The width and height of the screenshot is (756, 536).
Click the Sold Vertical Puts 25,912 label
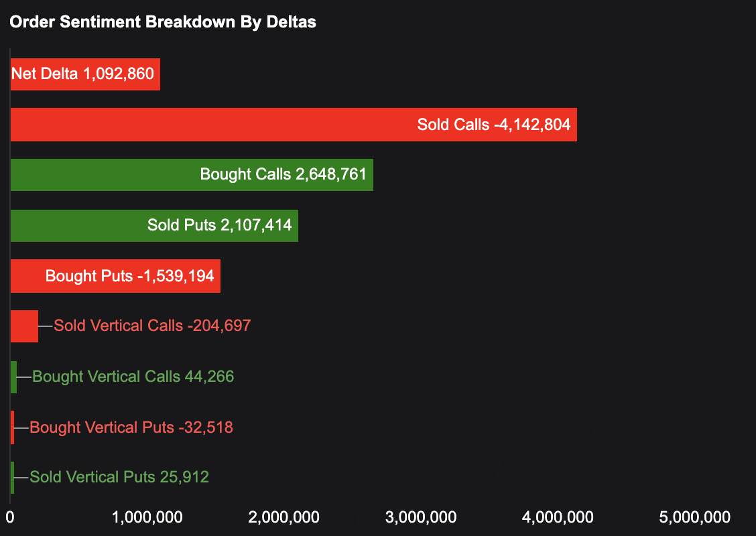pyautogui.click(x=119, y=478)
